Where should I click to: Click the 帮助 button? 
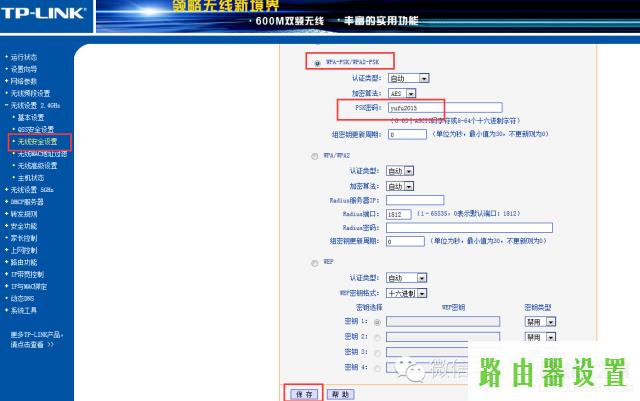(340, 394)
